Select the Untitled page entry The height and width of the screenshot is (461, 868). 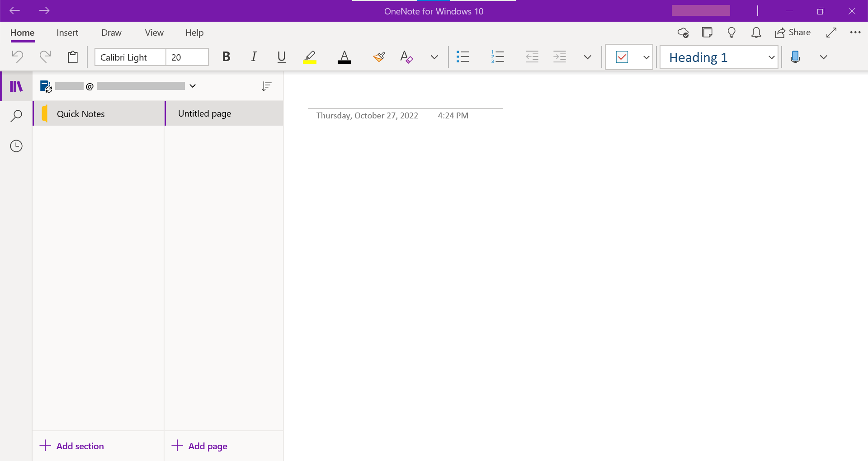(x=224, y=113)
